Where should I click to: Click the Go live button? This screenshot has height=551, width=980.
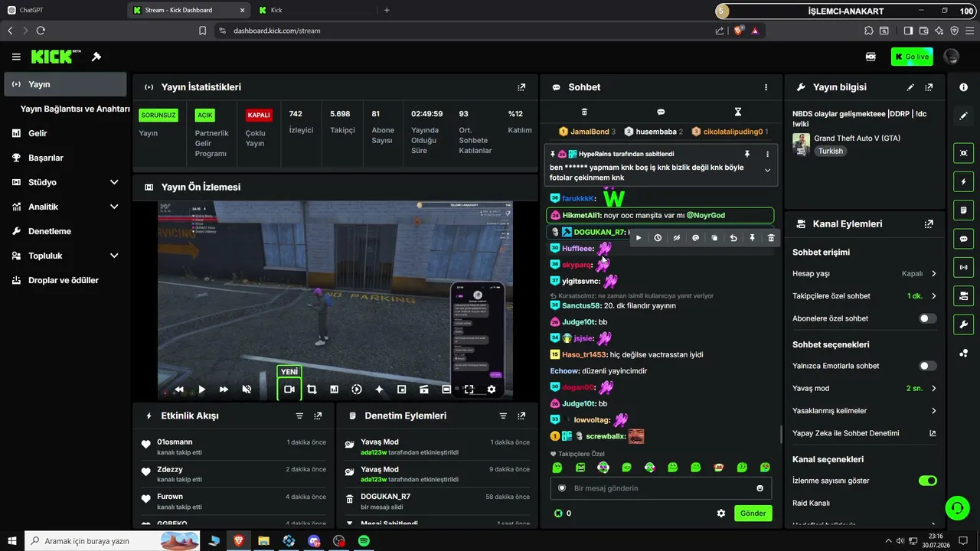click(911, 57)
